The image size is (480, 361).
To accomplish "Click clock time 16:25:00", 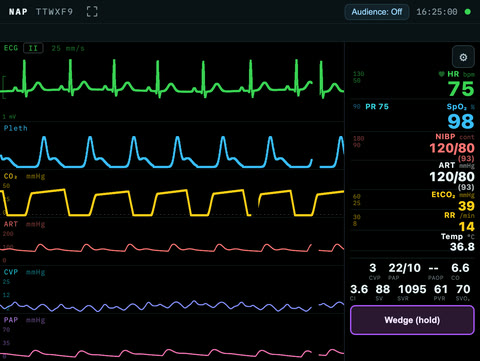I will [437, 12].
